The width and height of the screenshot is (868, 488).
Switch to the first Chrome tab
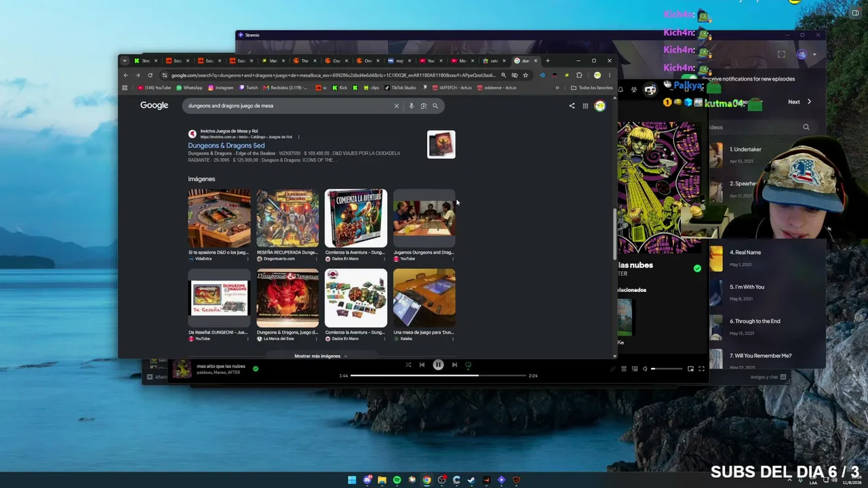coord(144,61)
